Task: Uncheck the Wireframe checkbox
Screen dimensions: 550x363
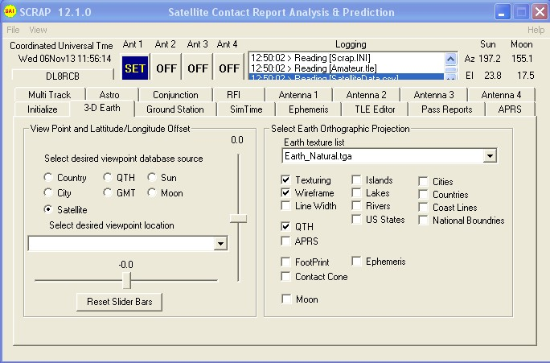Action: pos(286,193)
